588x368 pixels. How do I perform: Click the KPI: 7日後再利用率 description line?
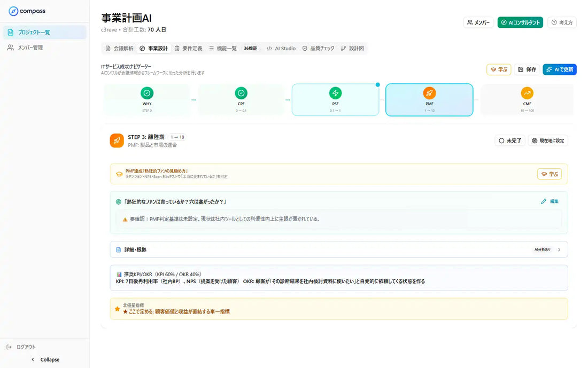[270, 281]
